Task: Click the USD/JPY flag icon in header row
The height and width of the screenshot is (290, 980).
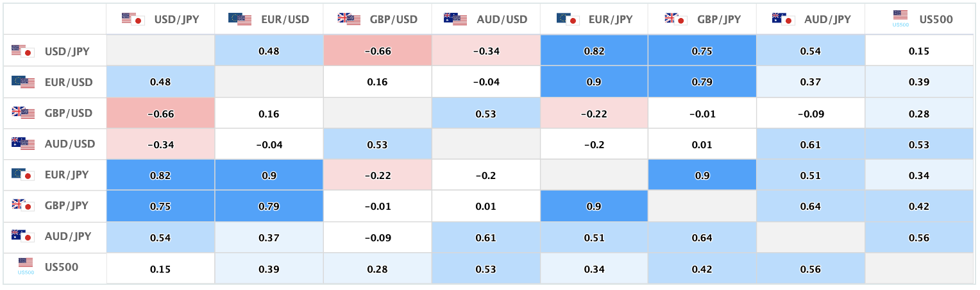Action: pyautogui.click(x=133, y=19)
